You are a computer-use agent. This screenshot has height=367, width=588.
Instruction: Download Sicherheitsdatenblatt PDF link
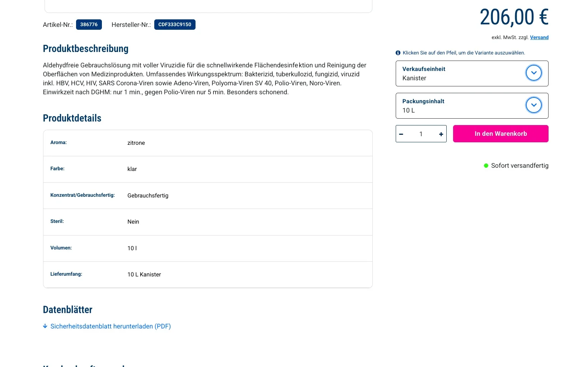tap(110, 326)
